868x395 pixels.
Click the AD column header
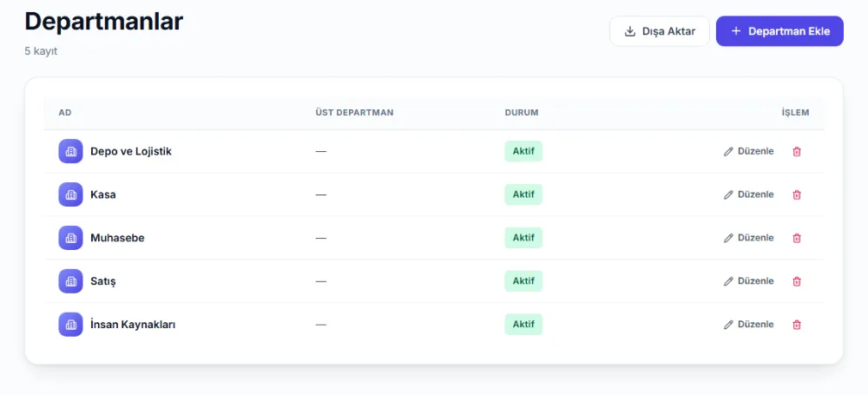click(65, 113)
